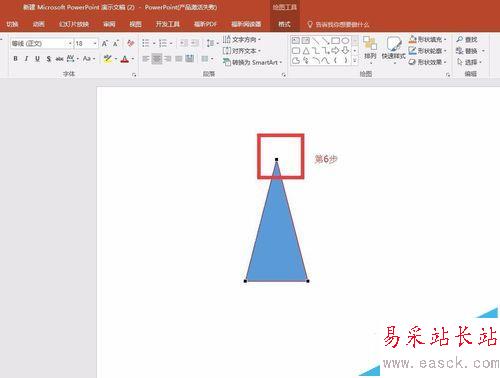Choose the oval shape in the gallery
Image resolution: width=500 pixels, height=378 pixels.
pos(345,41)
